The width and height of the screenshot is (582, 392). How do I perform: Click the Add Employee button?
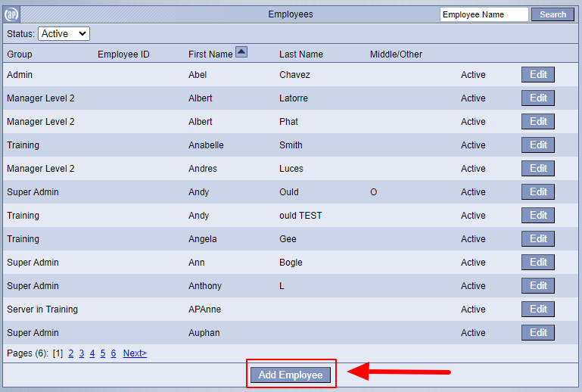tap(291, 375)
